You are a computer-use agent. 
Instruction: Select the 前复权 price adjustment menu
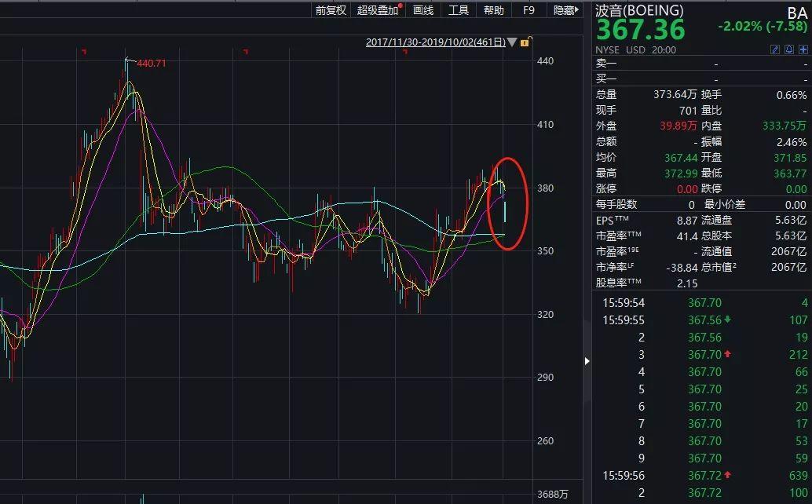pos(331,10)
